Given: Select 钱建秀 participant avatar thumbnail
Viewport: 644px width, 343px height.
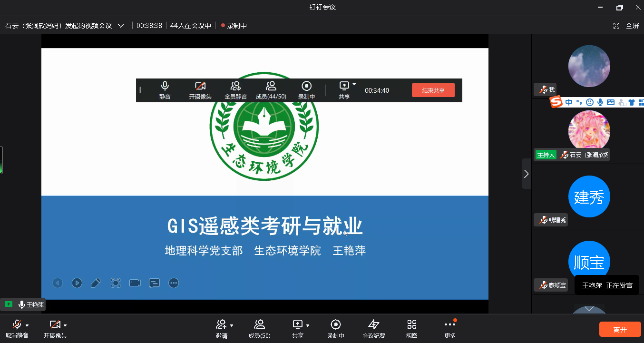Looking at the screenshot, I should click(589, 196).
